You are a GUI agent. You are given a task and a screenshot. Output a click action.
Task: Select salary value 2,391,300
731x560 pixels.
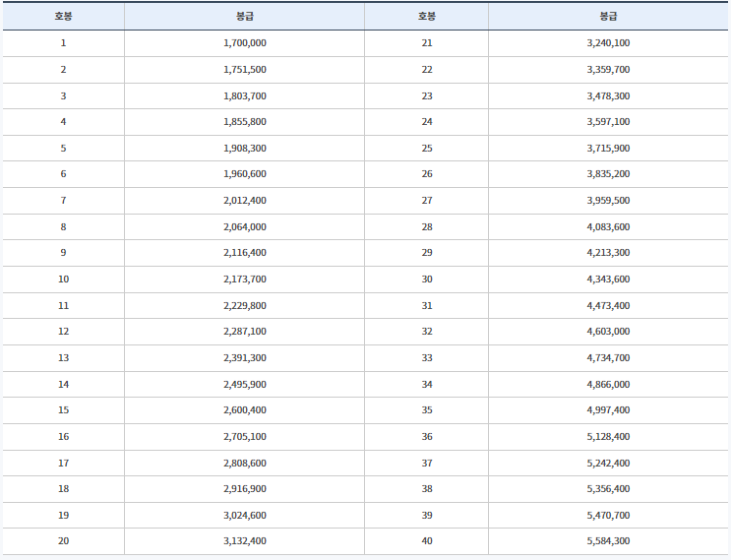pos(245,358)
